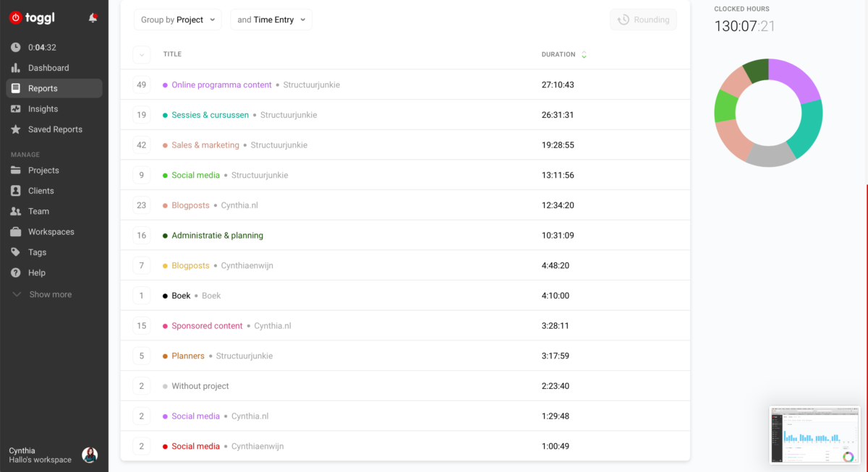Go to Workspaces in the sidebar

click(x=51, y=232)
